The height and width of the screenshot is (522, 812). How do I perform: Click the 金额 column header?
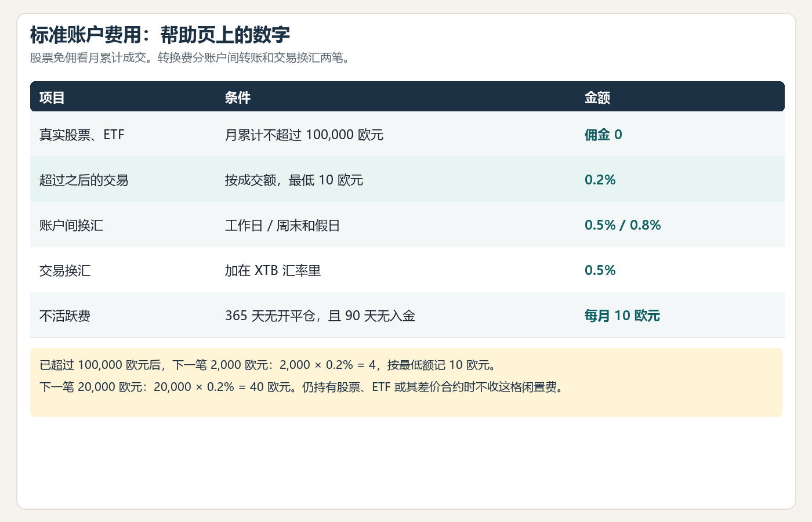click(x=597, y=97)
